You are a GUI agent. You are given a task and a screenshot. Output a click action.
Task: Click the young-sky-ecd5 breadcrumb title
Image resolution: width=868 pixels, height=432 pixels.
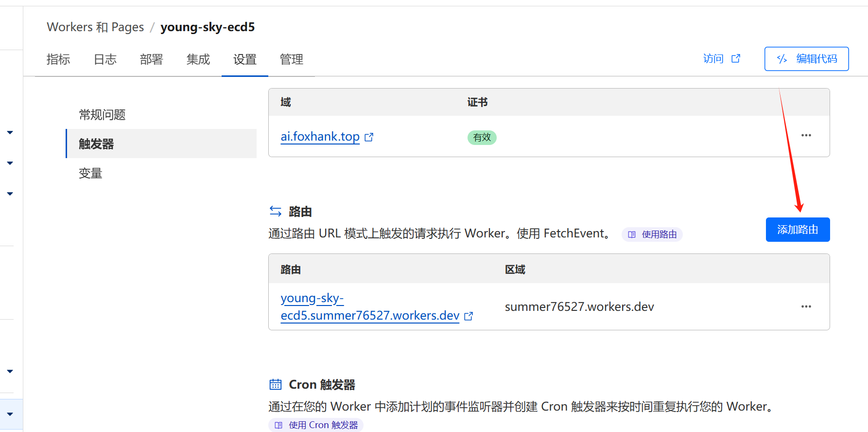pos(208,27)
